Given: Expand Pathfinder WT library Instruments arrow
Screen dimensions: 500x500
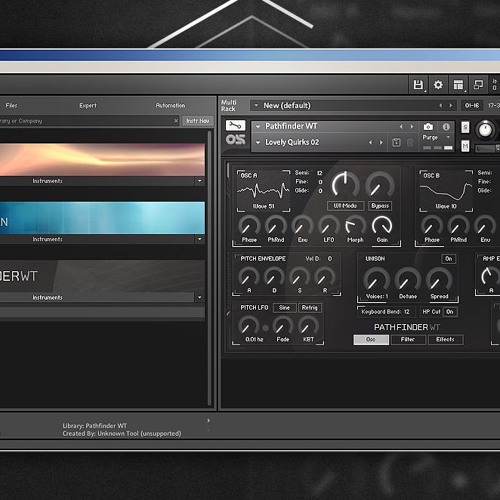Looking at the screenshot, I should coord(200,297).
